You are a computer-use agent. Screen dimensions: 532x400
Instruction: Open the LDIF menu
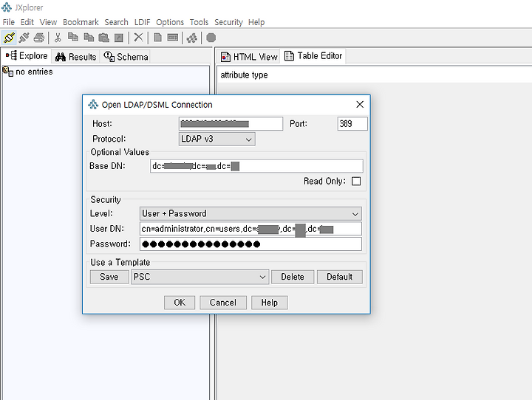[142, 22]
